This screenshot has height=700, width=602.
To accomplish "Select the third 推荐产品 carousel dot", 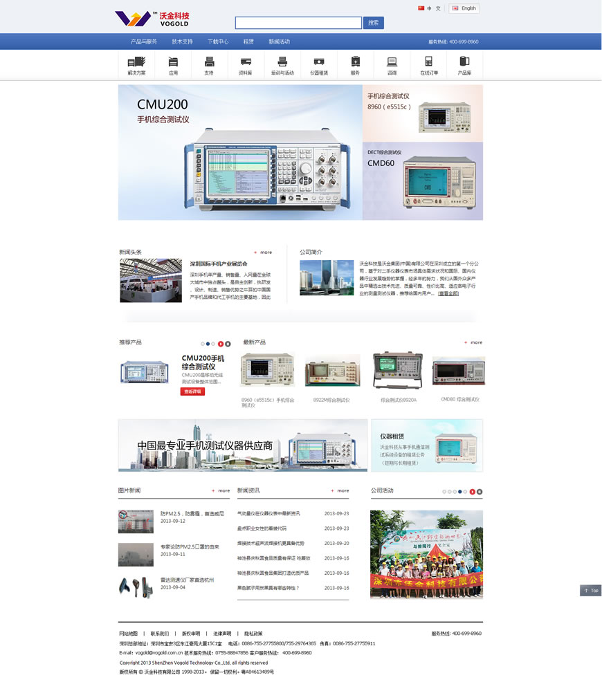I will 213,344.
